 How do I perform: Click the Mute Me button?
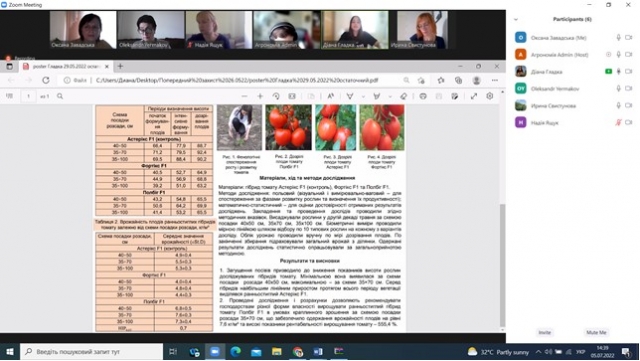pos(596,332)
